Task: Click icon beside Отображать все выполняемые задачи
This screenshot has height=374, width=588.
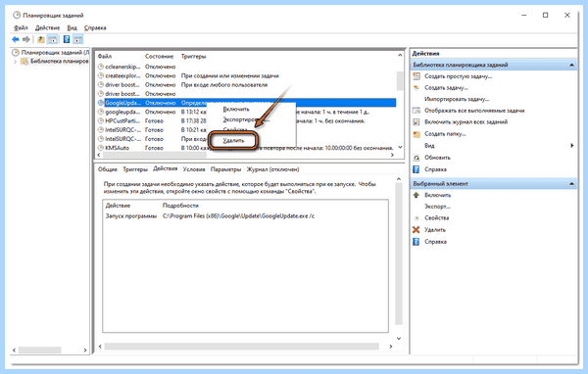Action: point(416,111)
